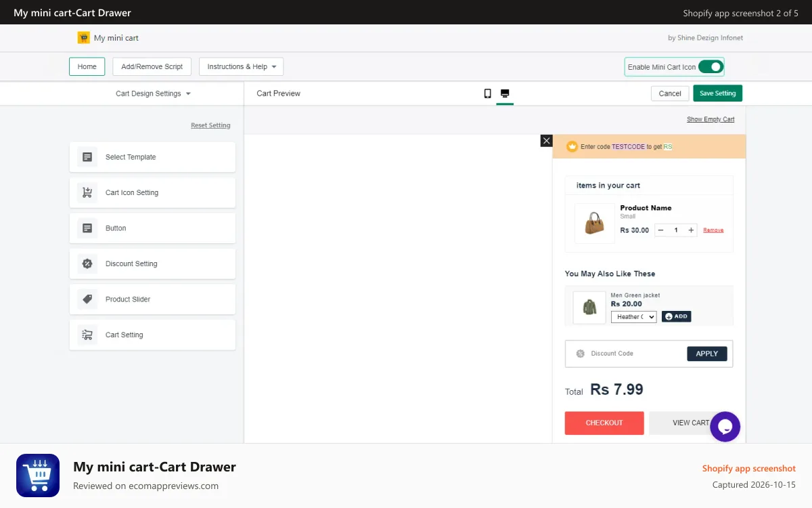Click the Button settings icon
Image resolution: width=812 pixels, height=508 pixels.
point(87,228)
